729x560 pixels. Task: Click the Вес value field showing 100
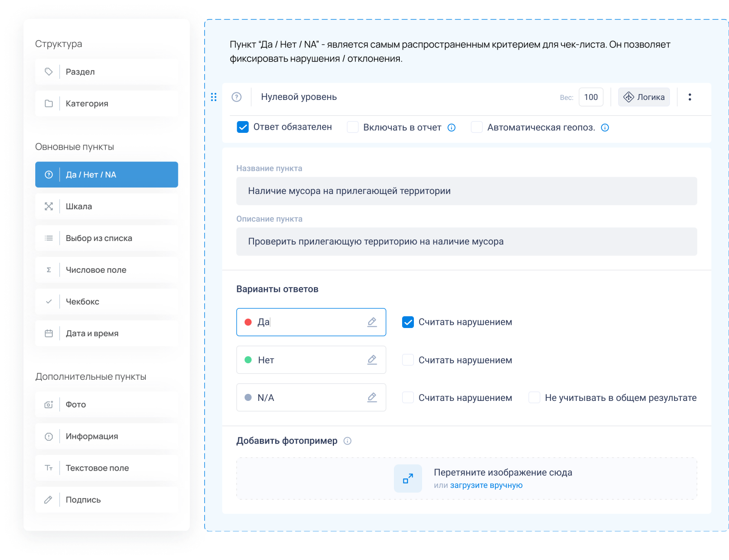click(591, 97)
